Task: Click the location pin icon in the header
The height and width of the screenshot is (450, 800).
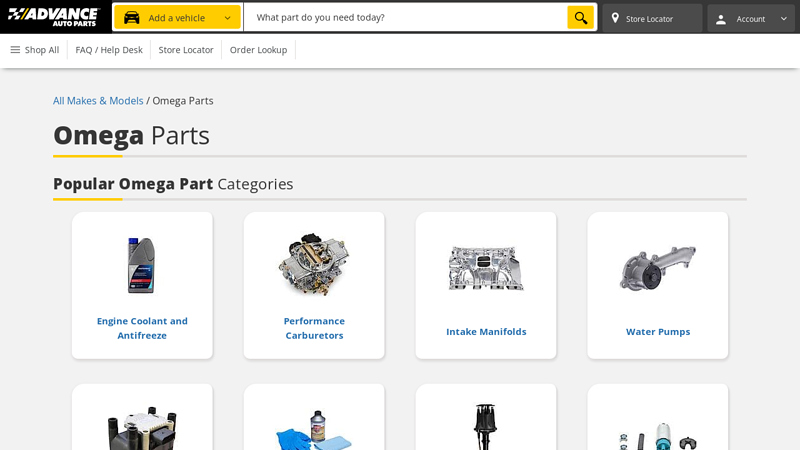Action: (615, 18)
